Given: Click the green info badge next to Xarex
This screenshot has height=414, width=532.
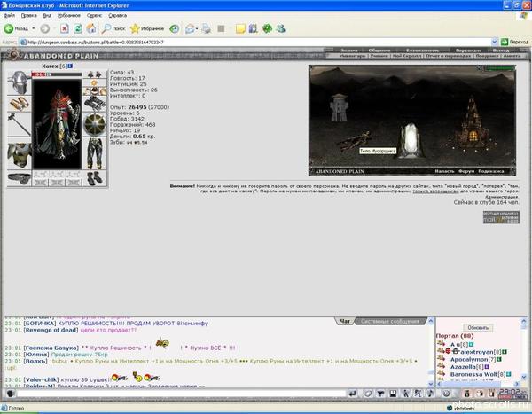Looking at the screenshot, I should (x=70, y=66).
